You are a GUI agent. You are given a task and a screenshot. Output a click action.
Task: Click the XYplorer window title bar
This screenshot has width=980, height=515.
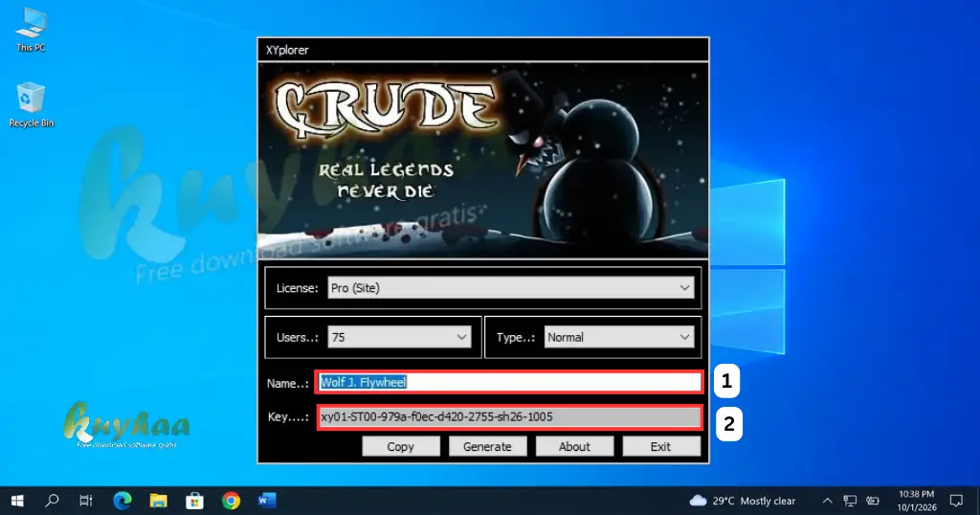tap(483, 50)
